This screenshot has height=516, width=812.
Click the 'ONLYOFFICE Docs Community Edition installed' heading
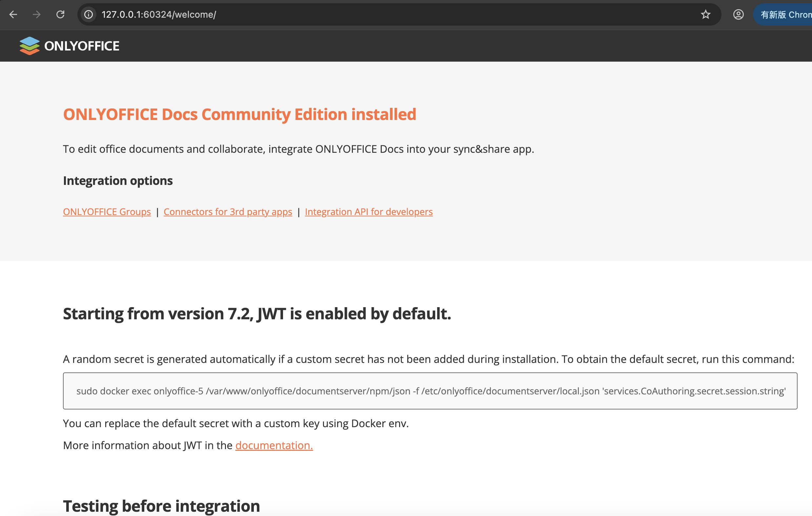click(x=239, y=114)
